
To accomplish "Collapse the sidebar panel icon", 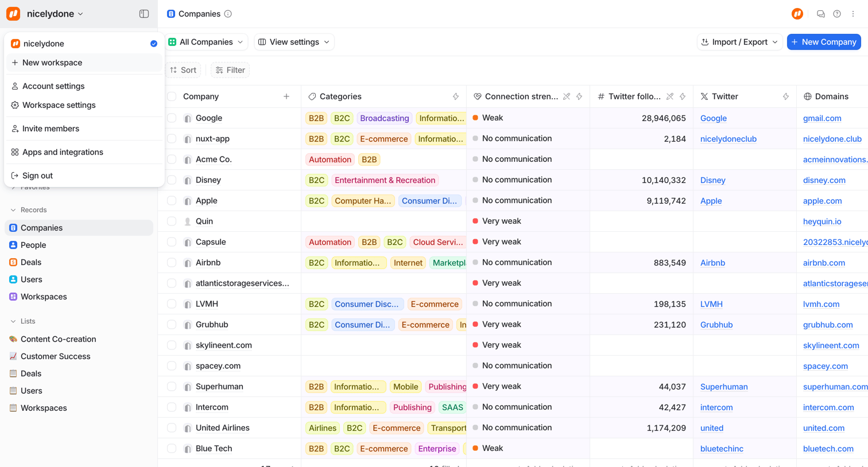I will [144, 14].
